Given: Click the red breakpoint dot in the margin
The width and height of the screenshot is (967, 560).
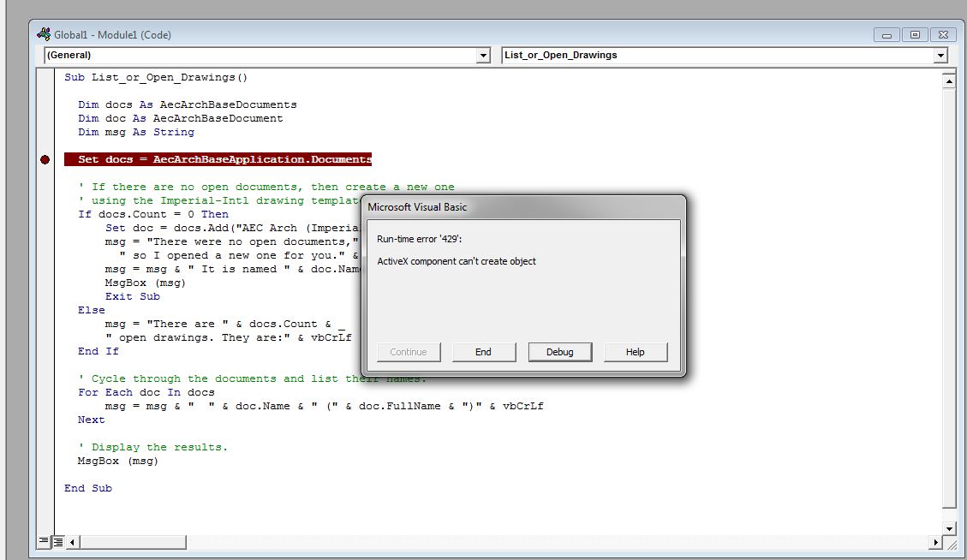Looking at the screenshot, I should click(45, 159).
